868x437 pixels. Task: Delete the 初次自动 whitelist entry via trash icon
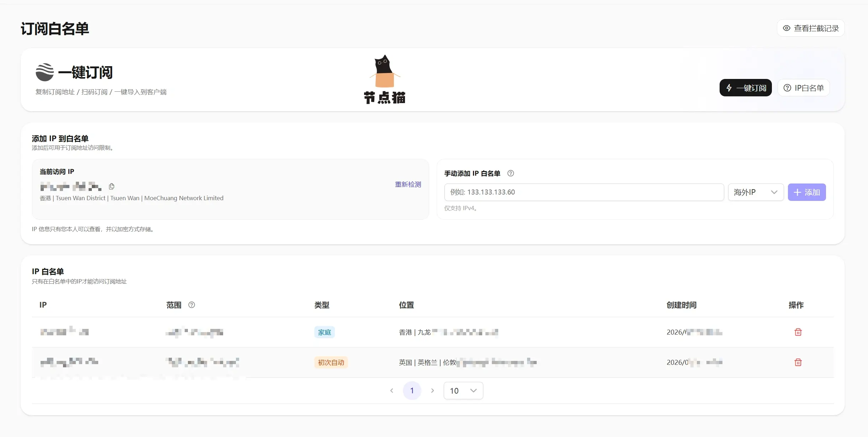798,362
